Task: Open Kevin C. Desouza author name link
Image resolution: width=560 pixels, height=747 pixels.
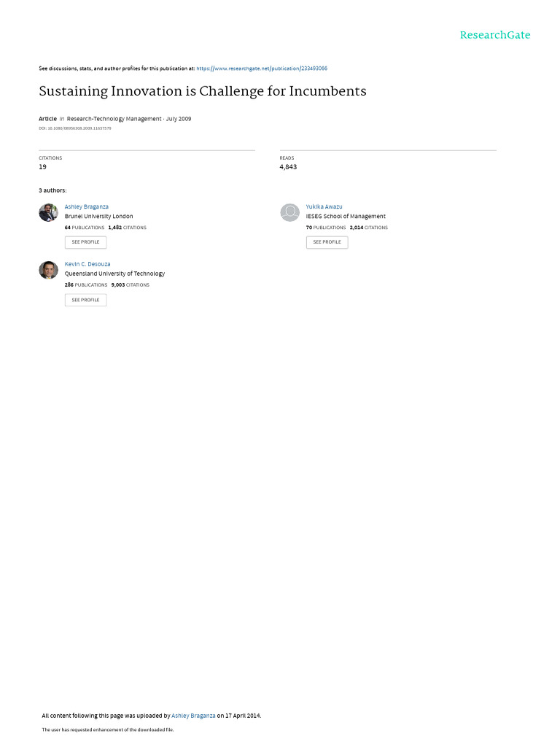Action: pyautogui.click(x=87, y=264)
